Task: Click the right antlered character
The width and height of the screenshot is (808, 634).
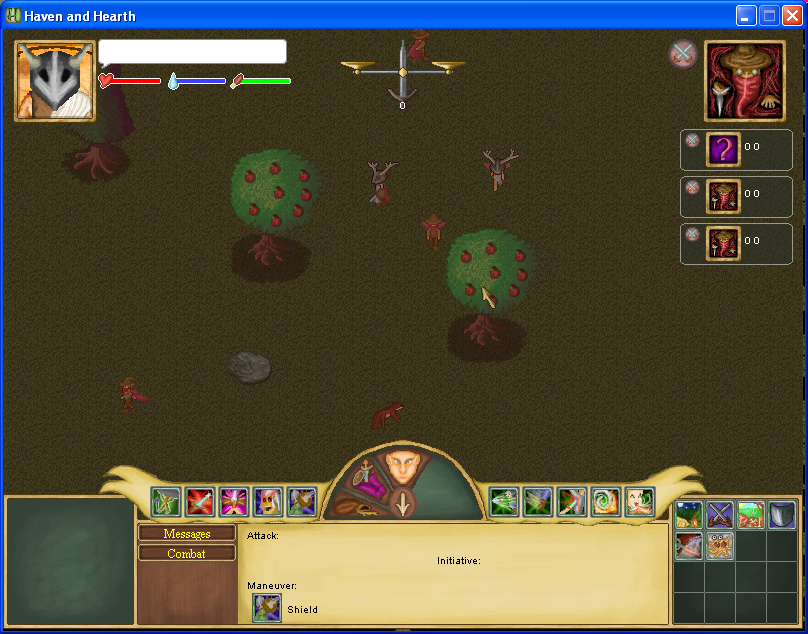Action: coord(498,169)
